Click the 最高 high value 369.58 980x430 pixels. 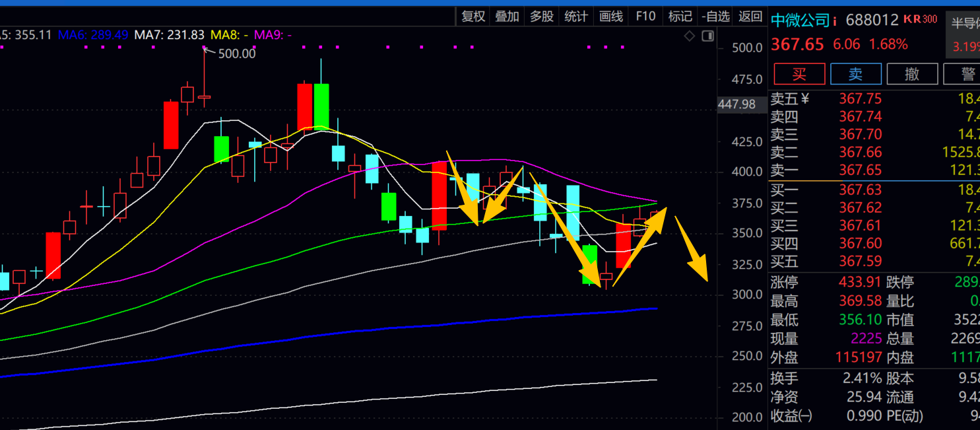(860, 301)
